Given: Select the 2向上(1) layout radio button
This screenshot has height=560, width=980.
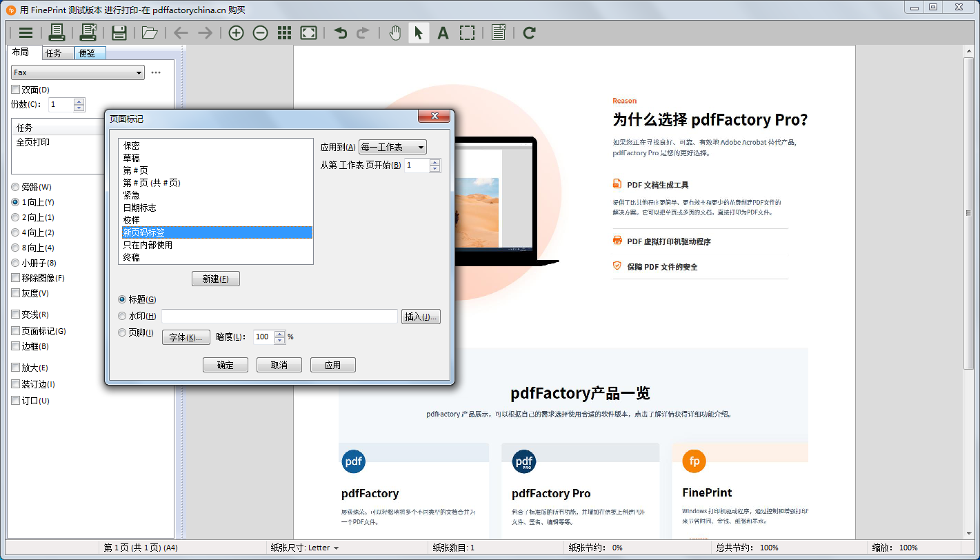Looking at the screenshot, I should [14, 217].
